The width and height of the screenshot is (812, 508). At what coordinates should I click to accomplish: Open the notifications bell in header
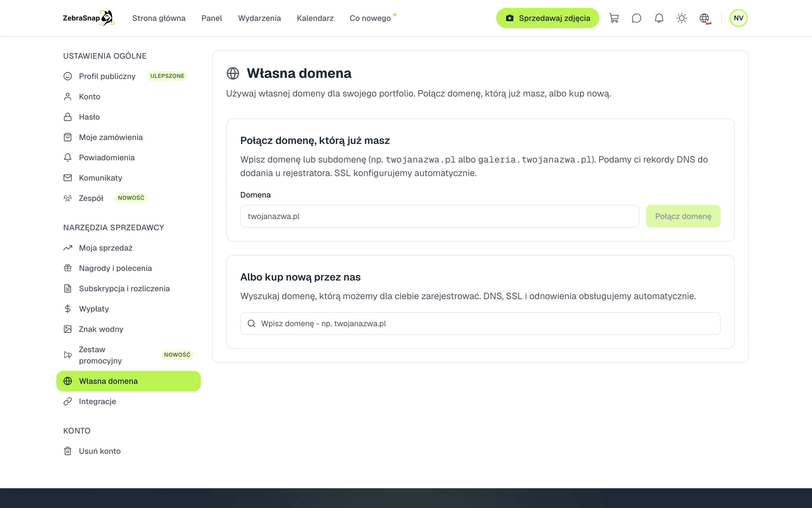[x=659, y=18]
